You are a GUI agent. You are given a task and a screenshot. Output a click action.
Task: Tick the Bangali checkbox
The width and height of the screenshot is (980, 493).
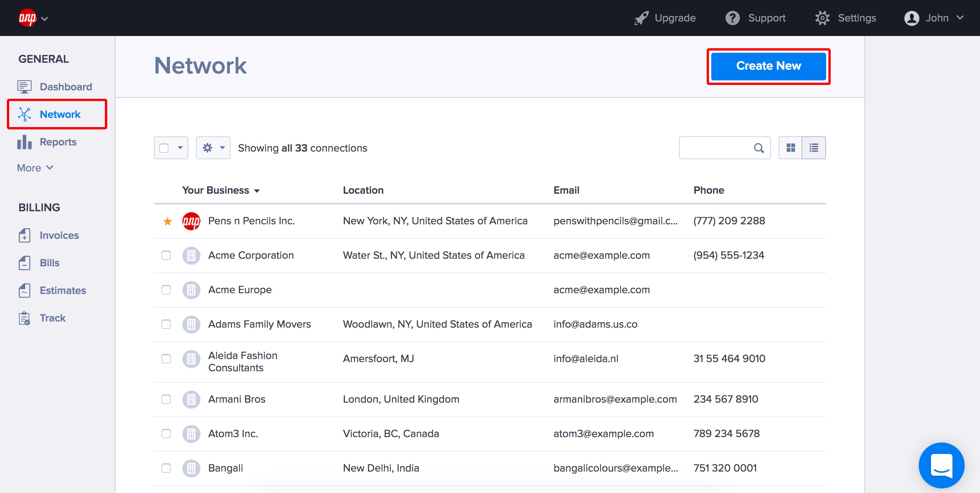pyautogui.click(x=166, y=468)
